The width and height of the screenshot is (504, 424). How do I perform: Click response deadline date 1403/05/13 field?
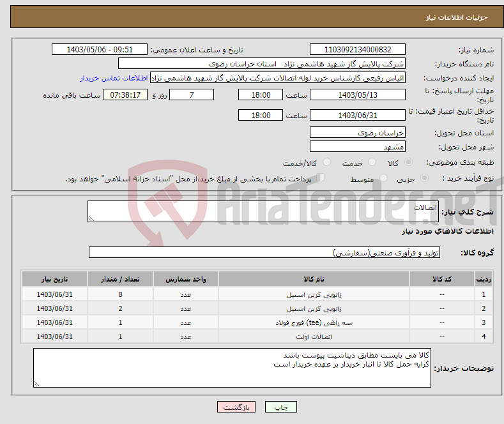coord(358,95)
